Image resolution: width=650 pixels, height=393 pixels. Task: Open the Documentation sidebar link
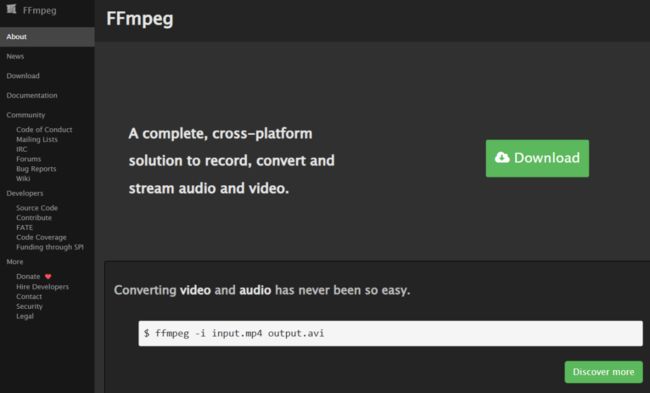click(32, 95)
